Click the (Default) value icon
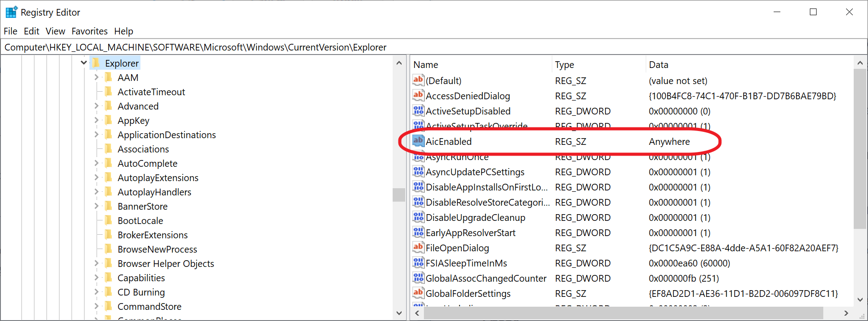Screen dimensions: 868x321 tap(418, 80)
